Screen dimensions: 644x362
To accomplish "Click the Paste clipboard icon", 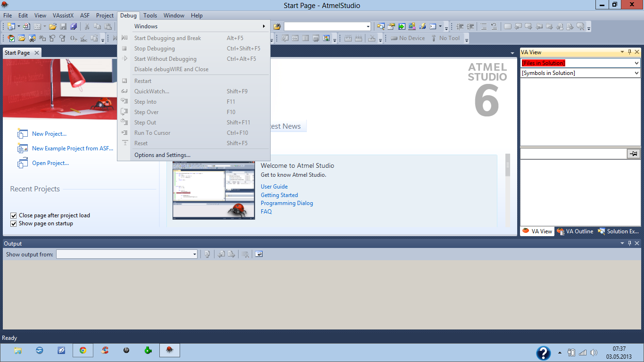I will (108, 26).
